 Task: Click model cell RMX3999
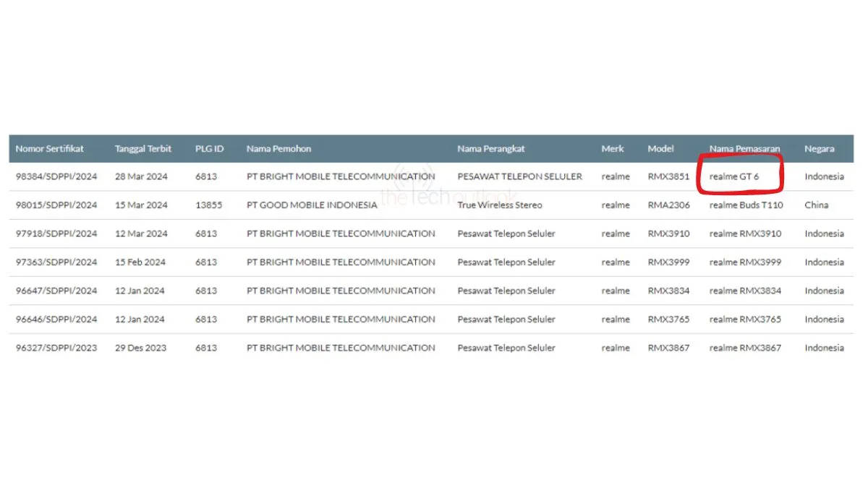coord(669,262)
